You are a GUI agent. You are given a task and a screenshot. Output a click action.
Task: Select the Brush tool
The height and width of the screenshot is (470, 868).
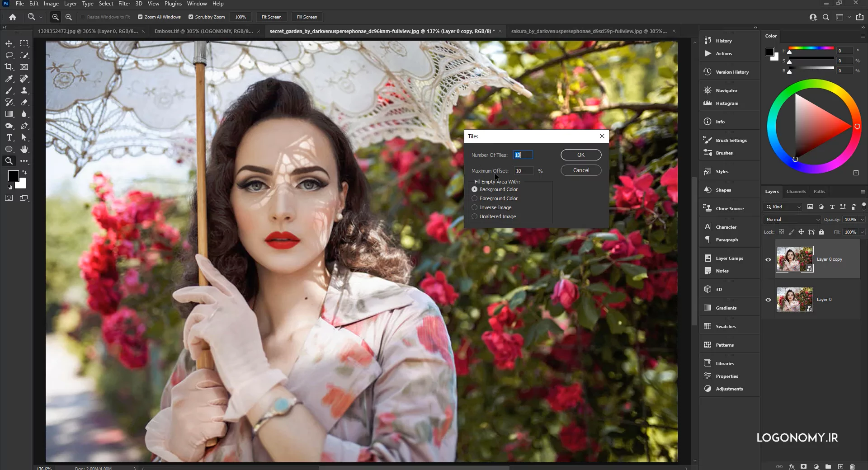[9, 90]
